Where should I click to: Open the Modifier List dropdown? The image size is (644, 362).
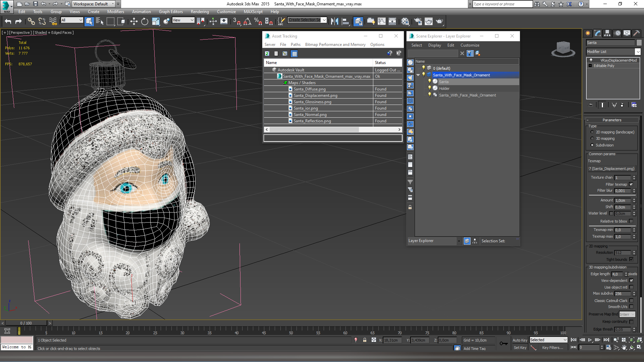point(638,52)
